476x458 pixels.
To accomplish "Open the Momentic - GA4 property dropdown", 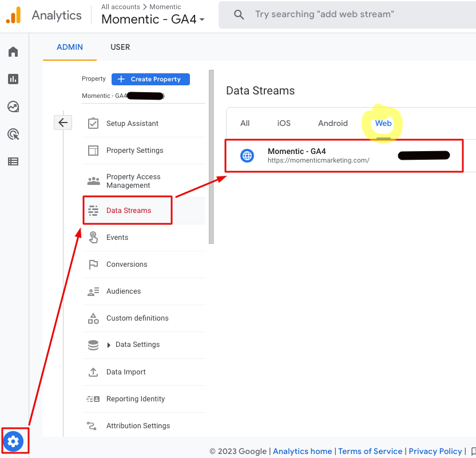I will click(153, 19).
